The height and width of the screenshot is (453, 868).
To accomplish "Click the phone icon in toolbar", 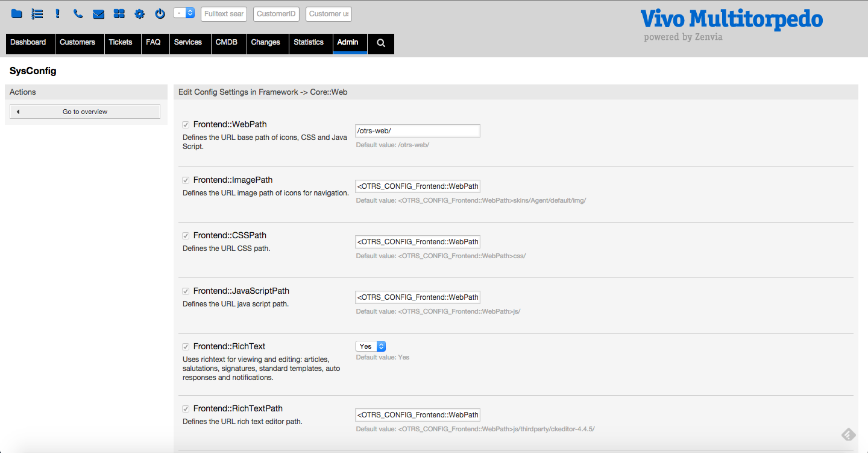I will tap(78, 14).
